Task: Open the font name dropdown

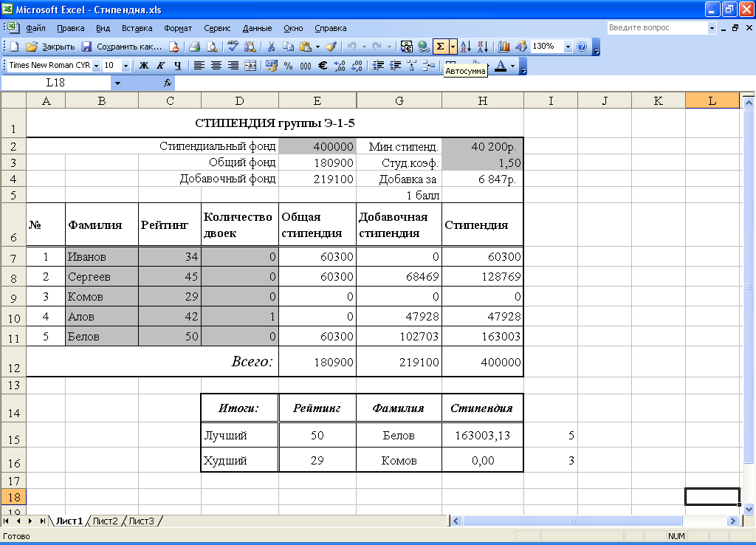Action: [x=96, y=66]
